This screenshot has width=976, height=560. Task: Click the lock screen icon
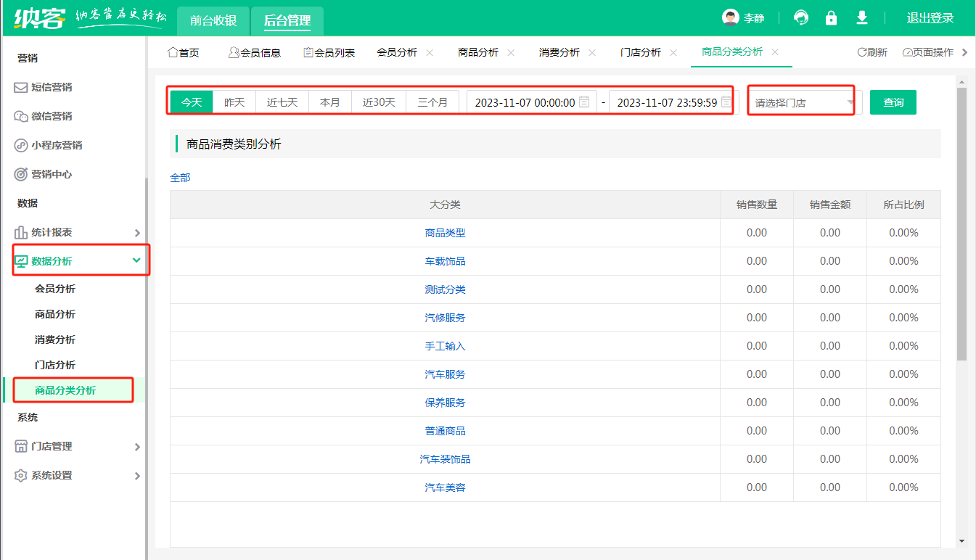(x=832, y=18)
